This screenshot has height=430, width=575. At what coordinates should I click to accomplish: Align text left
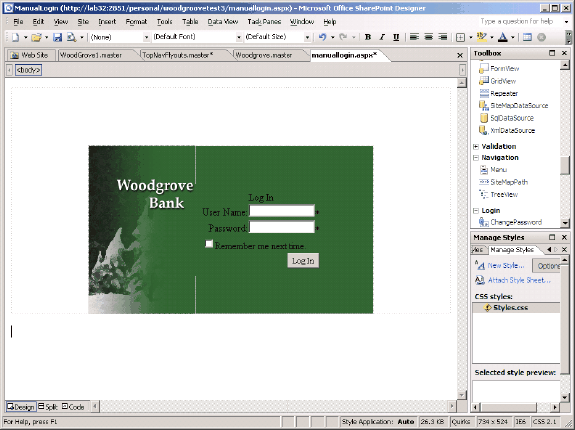coord(414,37)
